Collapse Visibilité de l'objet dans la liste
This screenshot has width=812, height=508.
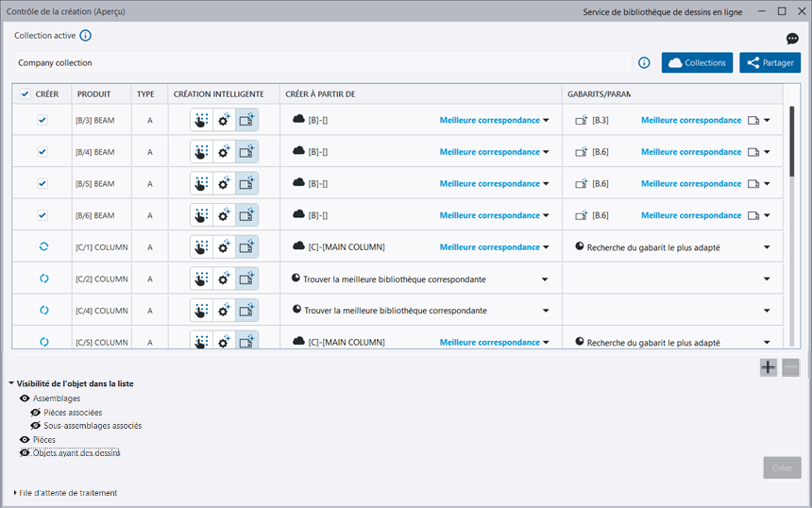pos(11,383)
